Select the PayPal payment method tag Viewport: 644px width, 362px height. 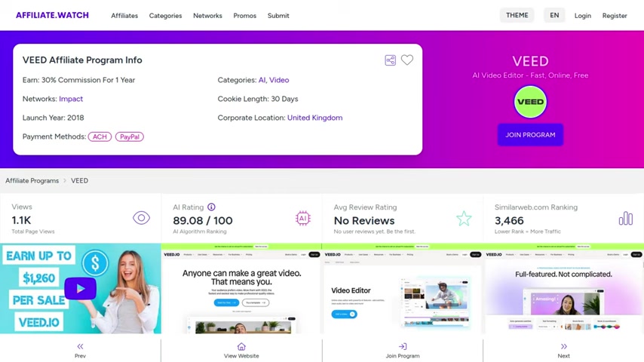(130, 137)
